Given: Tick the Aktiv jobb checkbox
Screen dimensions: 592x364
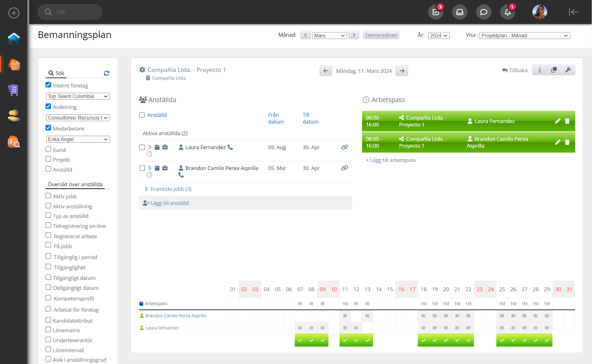Looking at the screenshot, I should point(48,196).
